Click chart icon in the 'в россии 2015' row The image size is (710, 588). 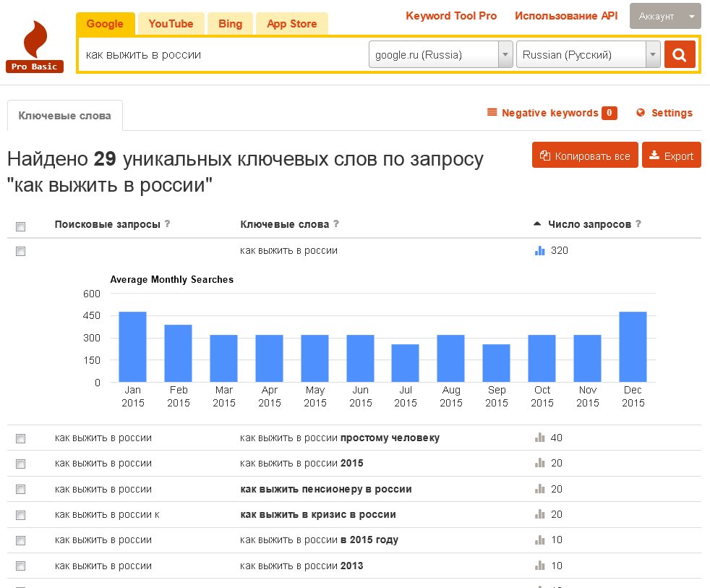click(x=540, y=463)
